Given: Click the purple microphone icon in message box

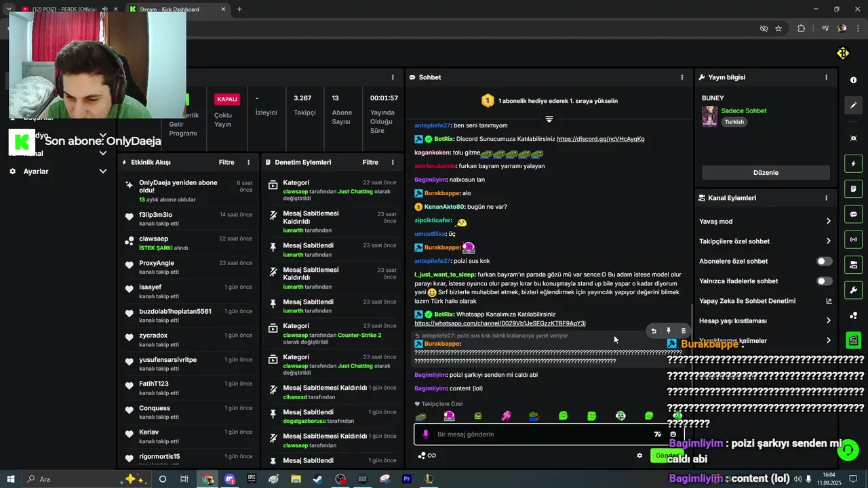Looking at the screenshot, I should (426, 434).
